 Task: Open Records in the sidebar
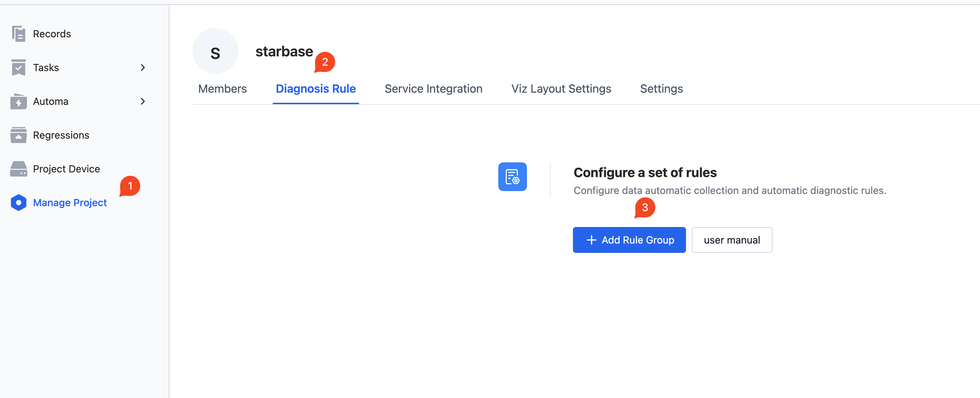coord(52,34)
